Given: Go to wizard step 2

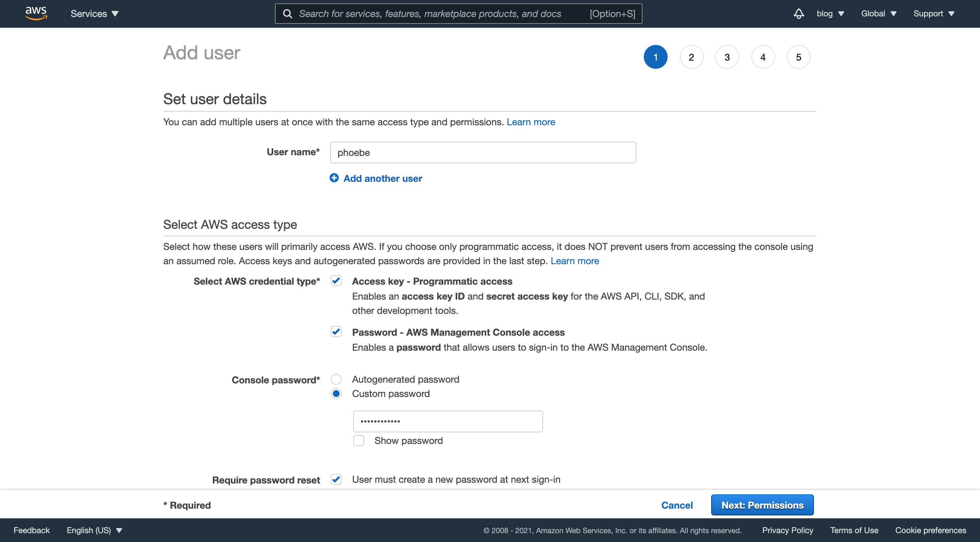Looking at the screenshot, I should pyautogui.click(x=691, y=57).
